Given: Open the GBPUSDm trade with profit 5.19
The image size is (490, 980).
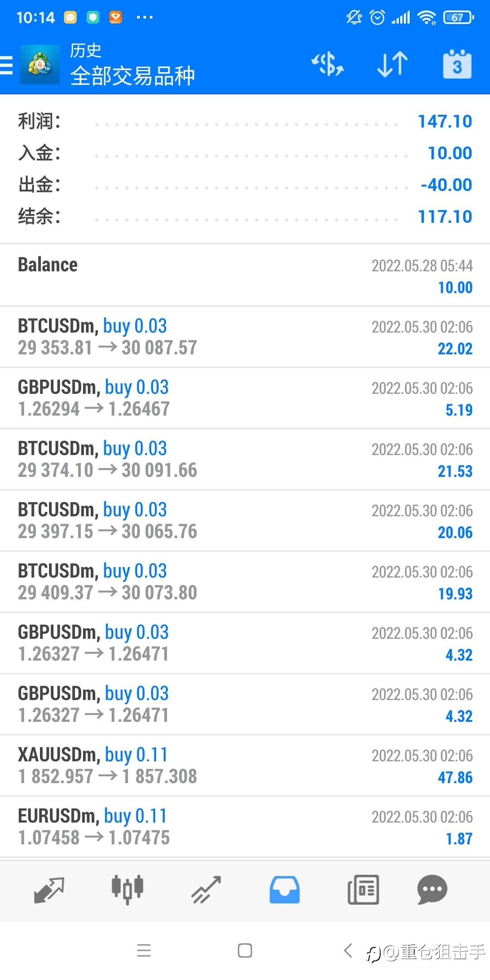Looking at the screenshot, I should click(245, 398).
